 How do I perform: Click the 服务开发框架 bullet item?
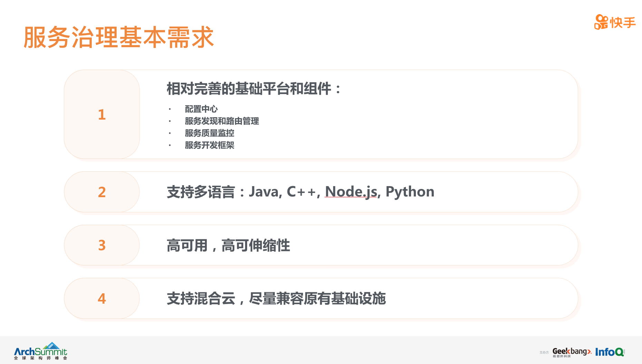[210, 145]
